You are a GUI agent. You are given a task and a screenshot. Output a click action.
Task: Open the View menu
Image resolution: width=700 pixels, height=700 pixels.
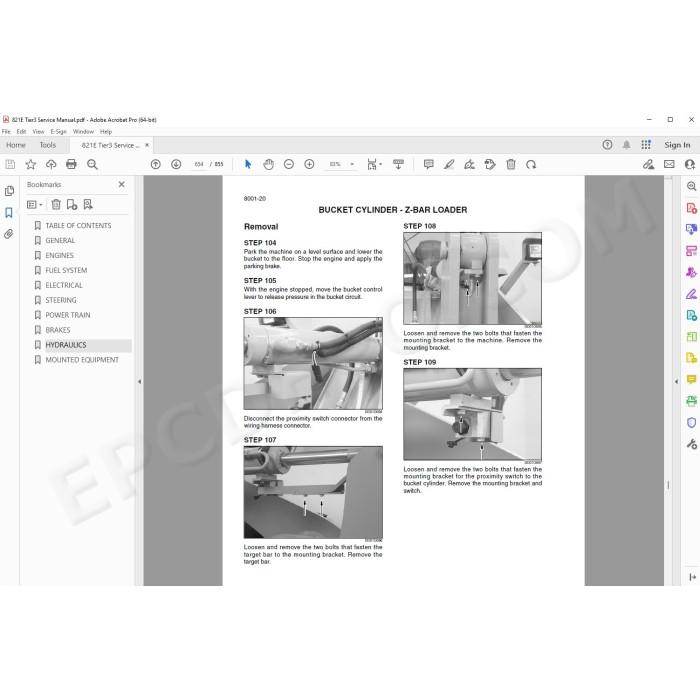38,132
